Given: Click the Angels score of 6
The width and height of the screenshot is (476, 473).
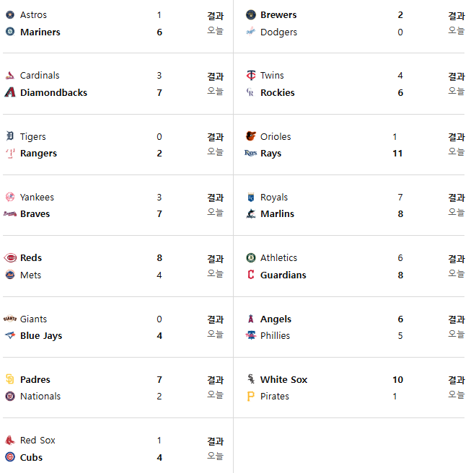Looking at the screenshot, I should coord(400,319).
